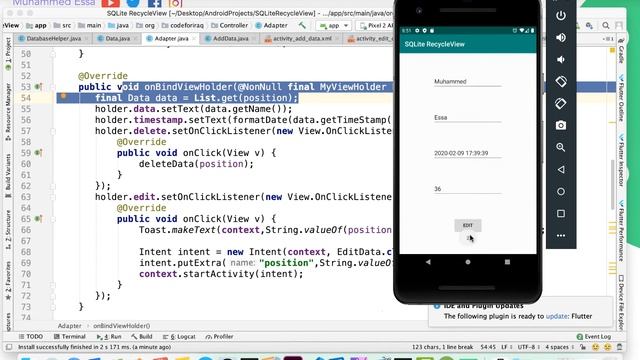
Task: Open the TODO tool window
Action: pos(31,336)
